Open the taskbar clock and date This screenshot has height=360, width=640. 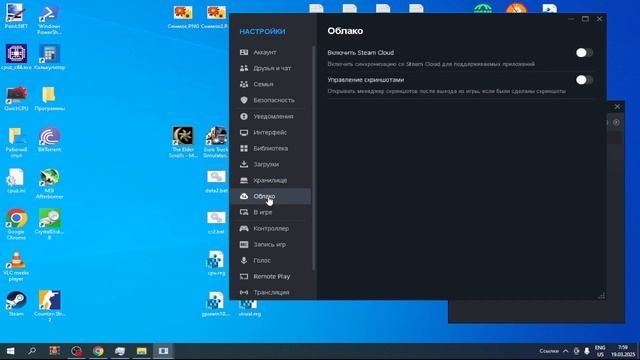622,351
